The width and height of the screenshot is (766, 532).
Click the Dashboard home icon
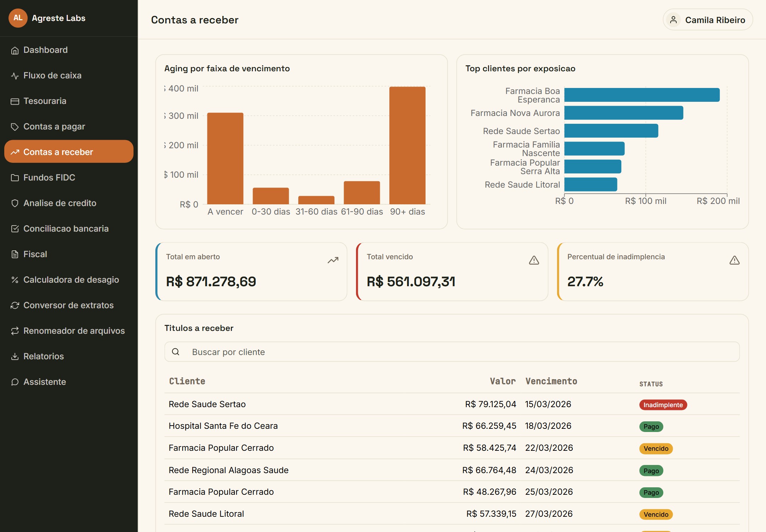(x=15, y=50)
